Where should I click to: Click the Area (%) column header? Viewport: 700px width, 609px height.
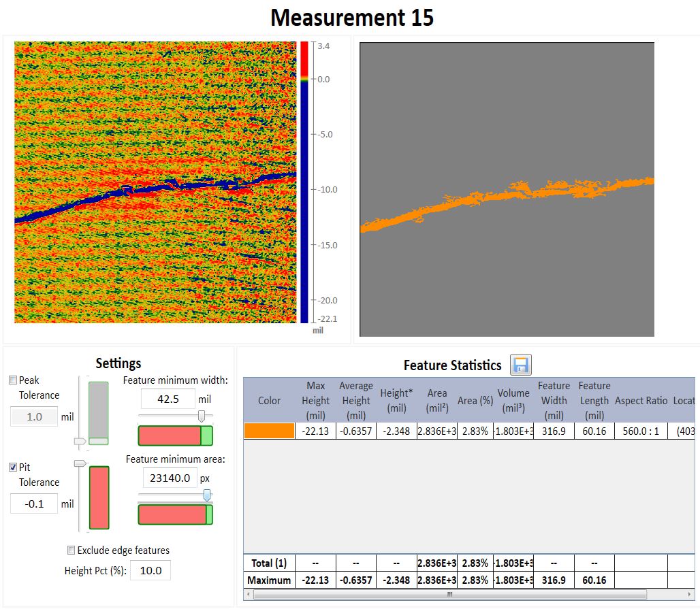pos(475,400)
